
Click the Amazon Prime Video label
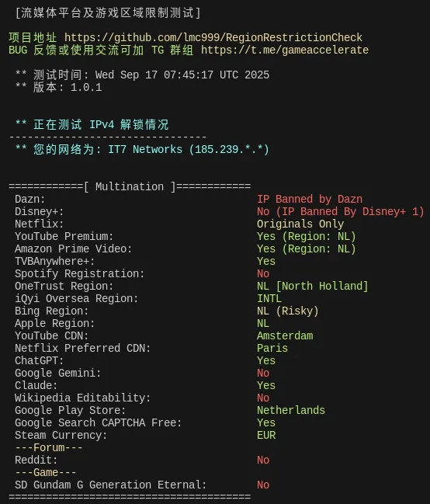tap(73, 249)
